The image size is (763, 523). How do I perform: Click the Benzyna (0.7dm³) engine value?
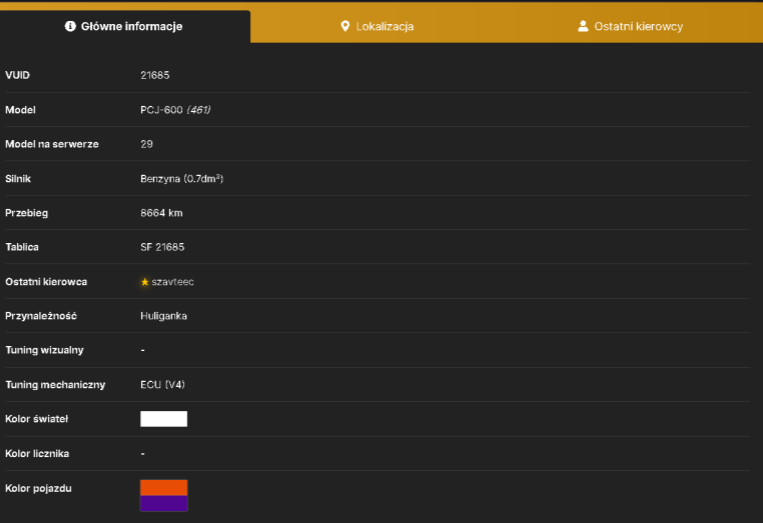pyautogui.click(x=182, y=179)
